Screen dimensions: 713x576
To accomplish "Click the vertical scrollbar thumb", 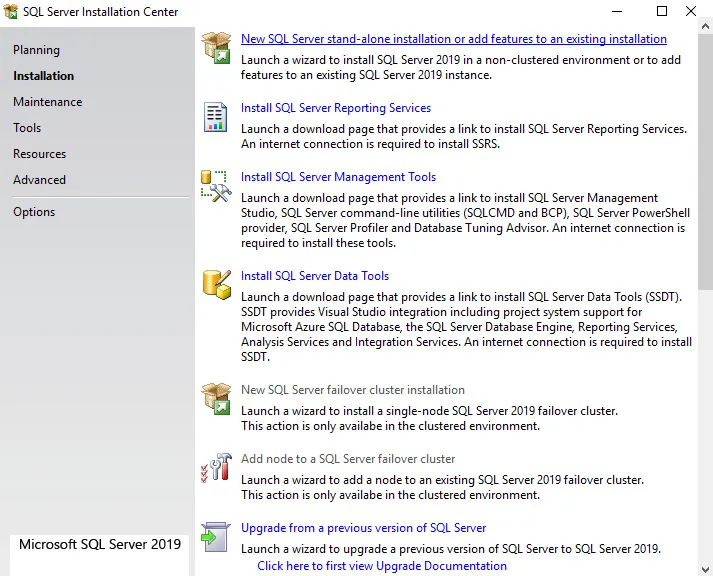I will [x=706, y=162].
